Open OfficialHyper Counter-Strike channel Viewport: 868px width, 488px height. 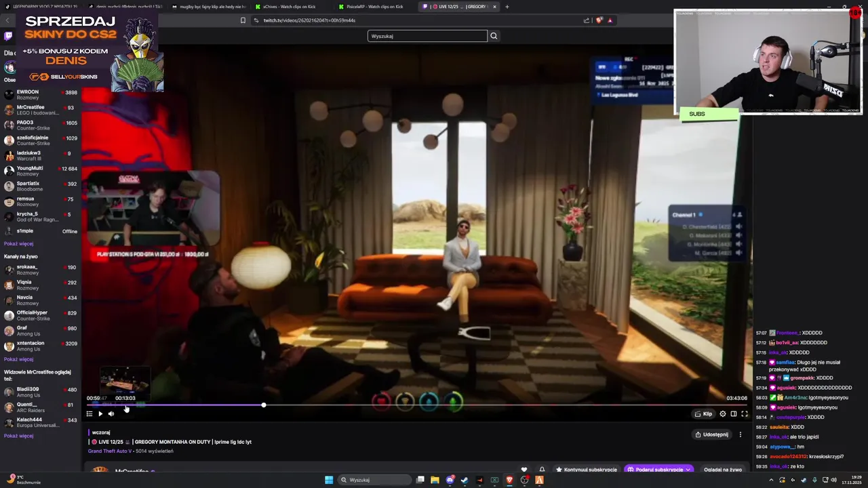coord(41,315)
